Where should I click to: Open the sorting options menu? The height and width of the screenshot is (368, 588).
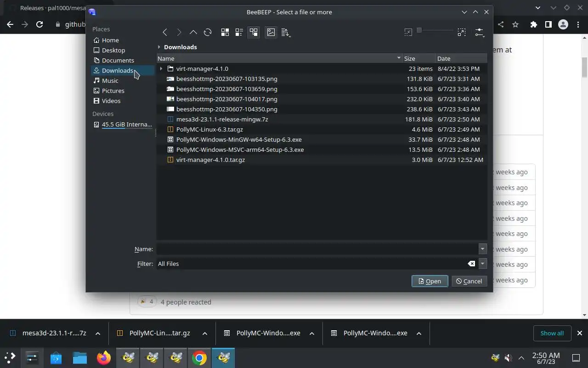(x=286, y=32)
